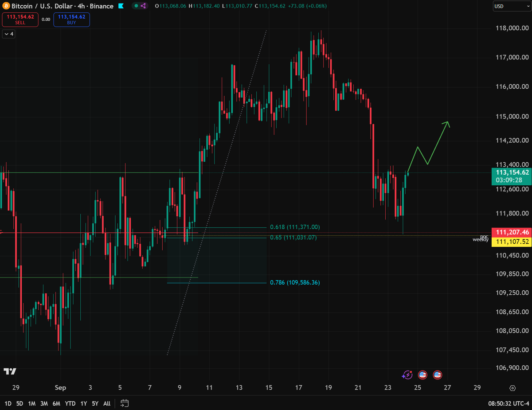Click 116,000.00 on the price scale
Viewport: 532px width, 410px height.
tap(512, 87)
